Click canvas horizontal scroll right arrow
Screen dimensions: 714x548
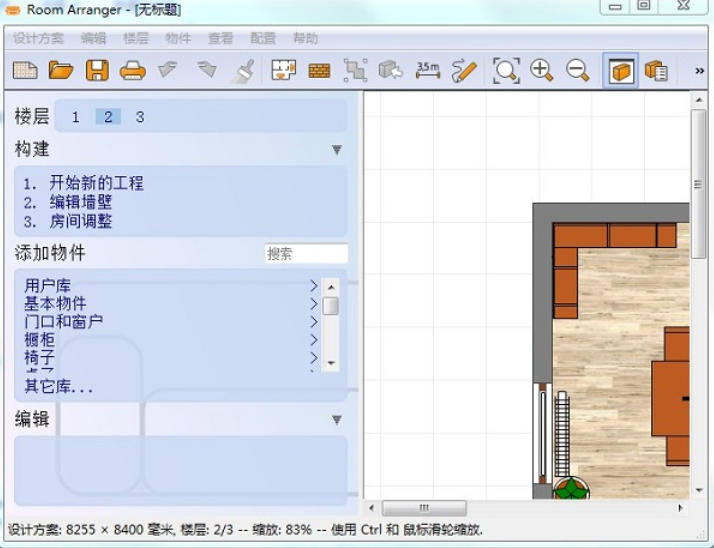[680, 508]
